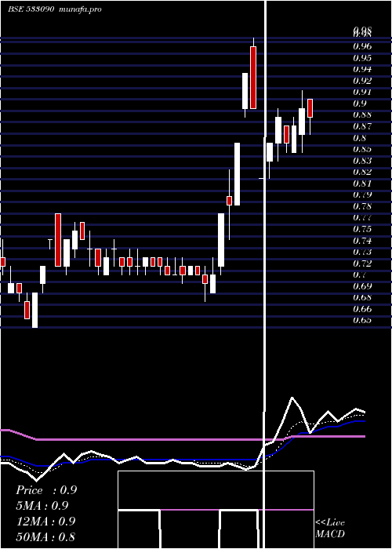Viewport: 392px width, 549px height.
Task: Click the 0.74 price axis label
Action: click(x=362, y=240)
